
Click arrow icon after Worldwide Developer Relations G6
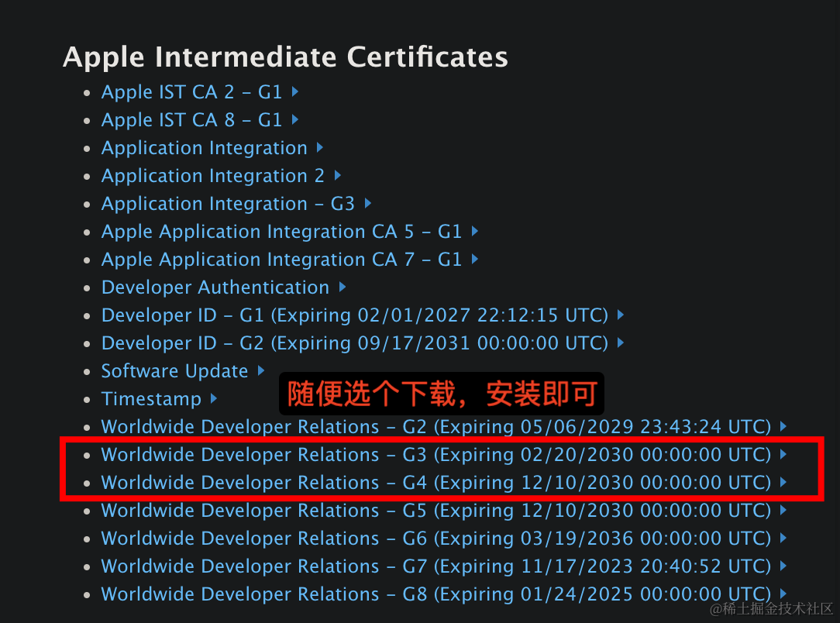(783, 537)
